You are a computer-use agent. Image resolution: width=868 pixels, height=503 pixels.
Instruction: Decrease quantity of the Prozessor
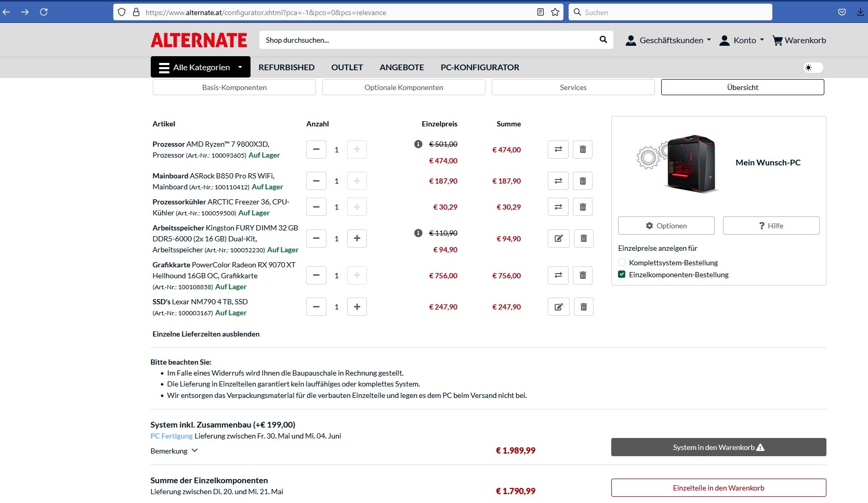(316, 150)
